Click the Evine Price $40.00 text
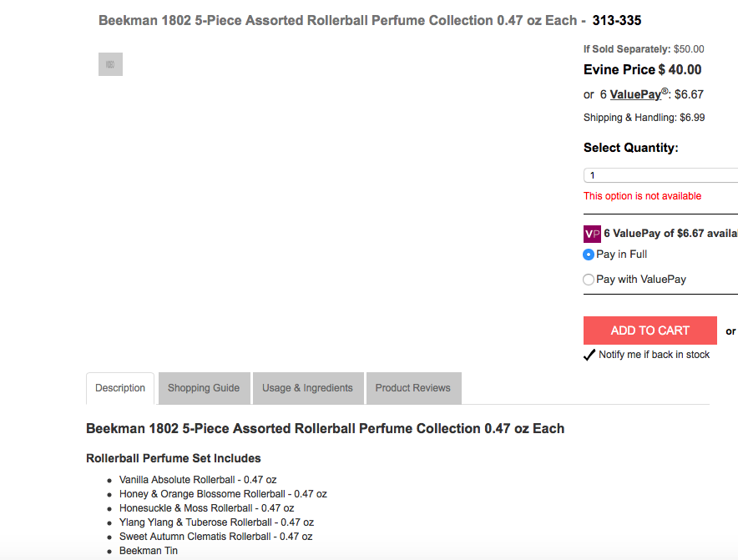The image size is (738, 560). click(642, 70)
